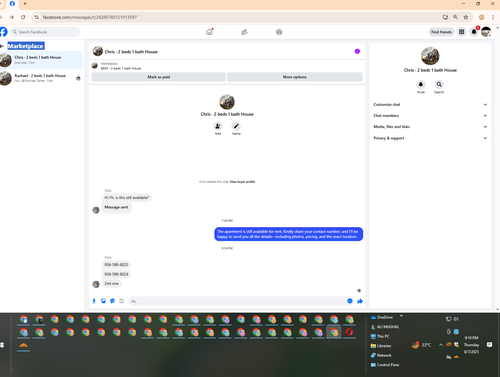Click the browser address bar URL
The image size is (500, 377).
coord(90,17)
